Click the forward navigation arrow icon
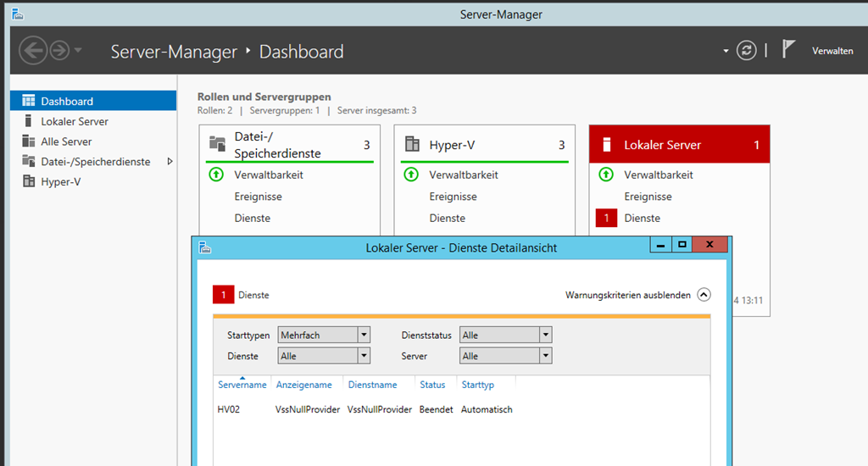The height and width of the screenshot is (466, 868). [x=58, y=51]
